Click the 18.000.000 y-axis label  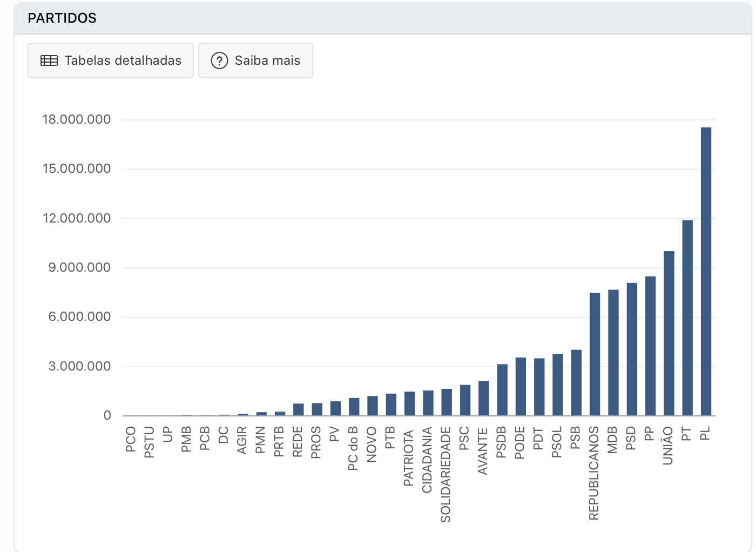click(77, 119)
